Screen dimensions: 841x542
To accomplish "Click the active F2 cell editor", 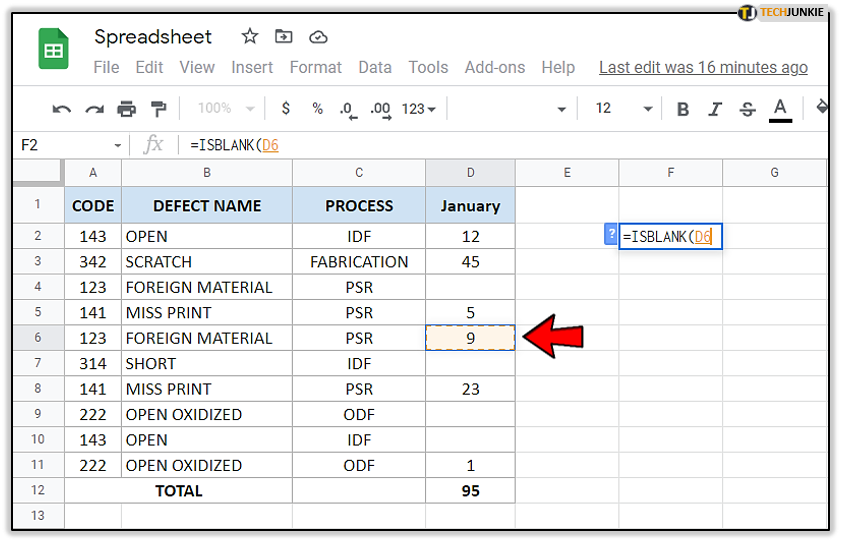I will point(670,236).
